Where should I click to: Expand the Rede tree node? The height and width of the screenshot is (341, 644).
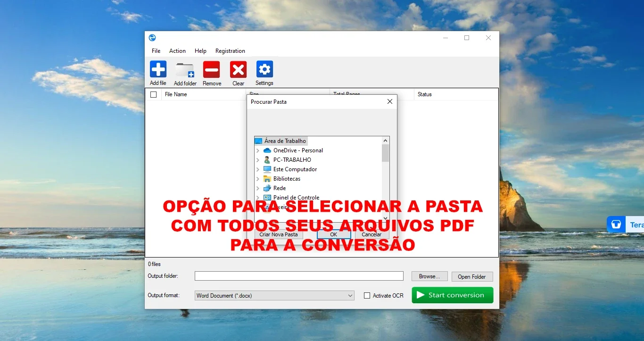[x=258, y=188]
